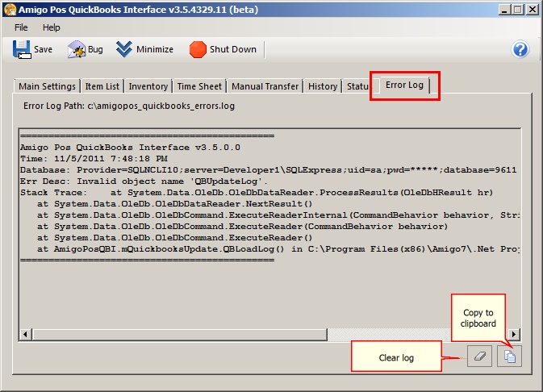Switch to the Item List tab
This screenshot has height=392, width=543.
(102, 86)
